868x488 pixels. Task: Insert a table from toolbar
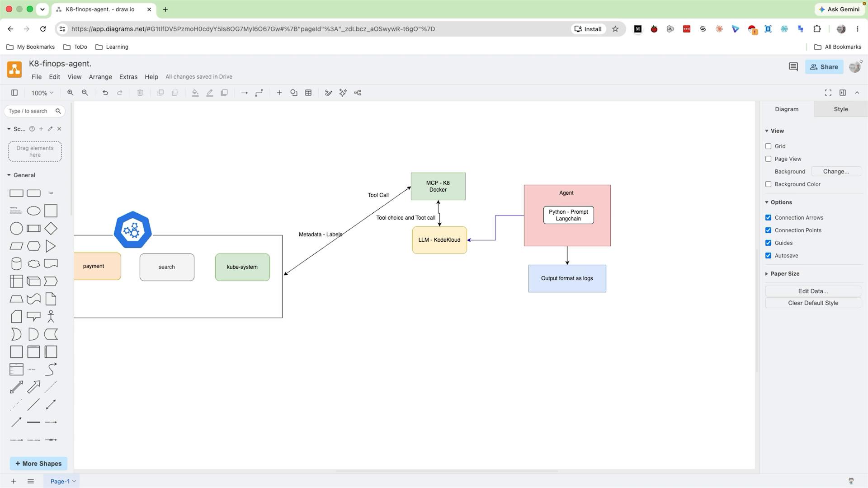coord(308,93)
